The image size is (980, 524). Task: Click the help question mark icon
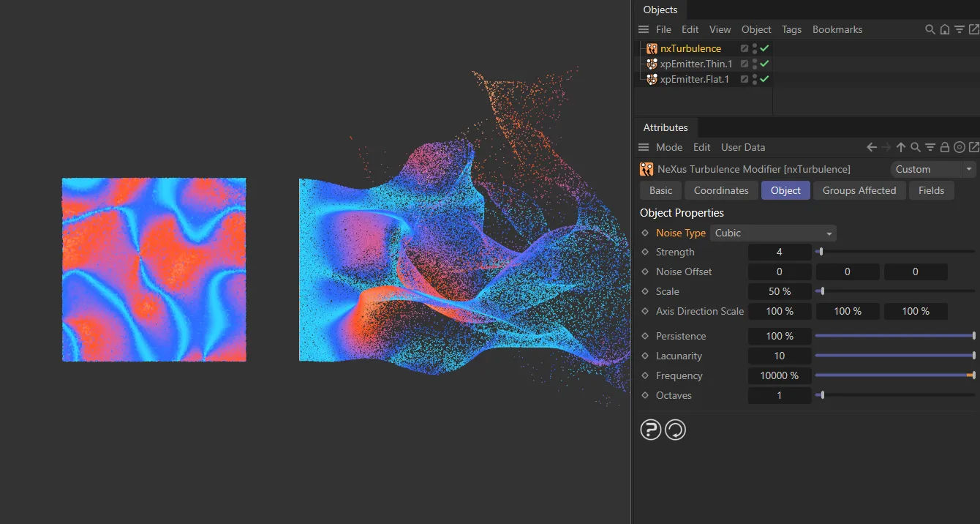pyautogui.click(x=650, y=430)
